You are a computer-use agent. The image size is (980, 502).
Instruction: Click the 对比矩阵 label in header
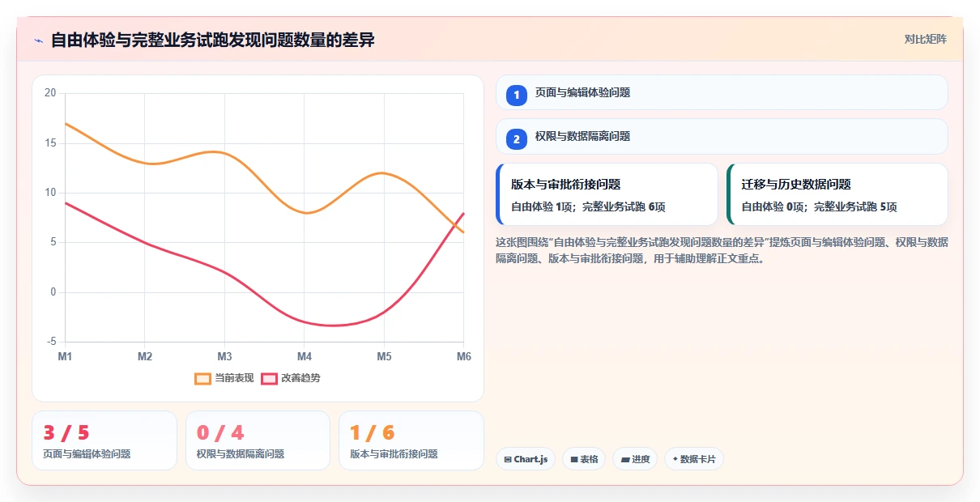tap(926, 39)
